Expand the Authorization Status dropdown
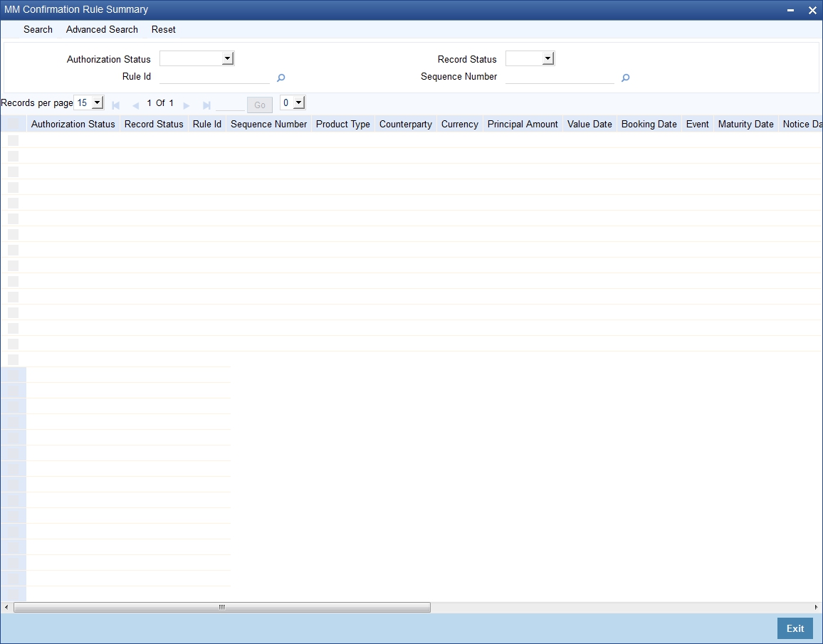823x644 pixels. coord(196,58)
